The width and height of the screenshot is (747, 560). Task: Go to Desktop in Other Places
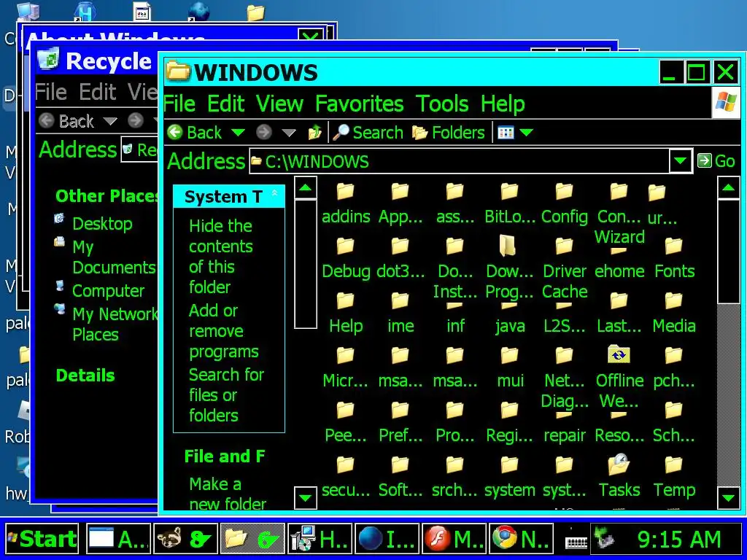coord(102,223)
